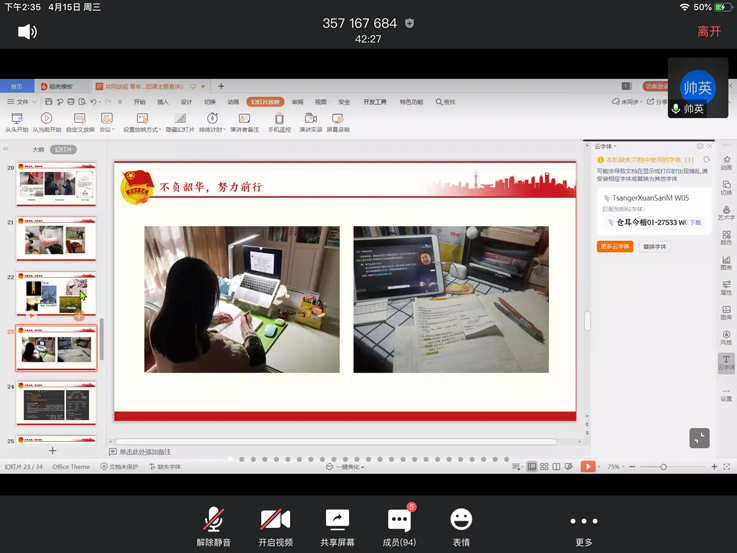
Task: Turn on camera with 开启视频
Action: 275,524
